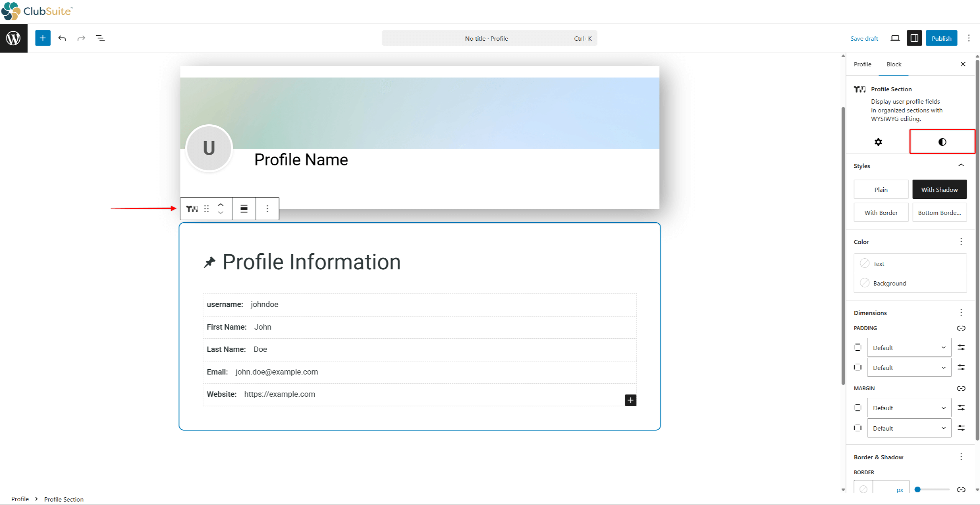Open the Document Overview list icon

[100, 38]
